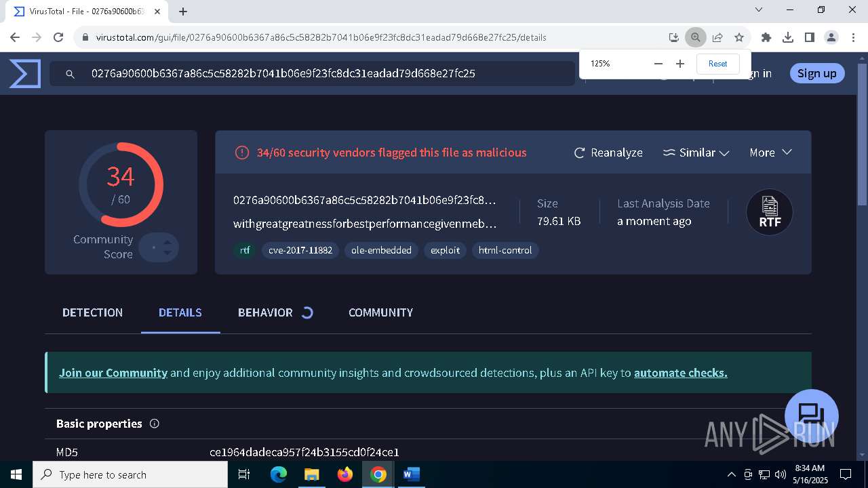Click the Chrome taskbar icon

pyautogui.click(x=378, y=474)
